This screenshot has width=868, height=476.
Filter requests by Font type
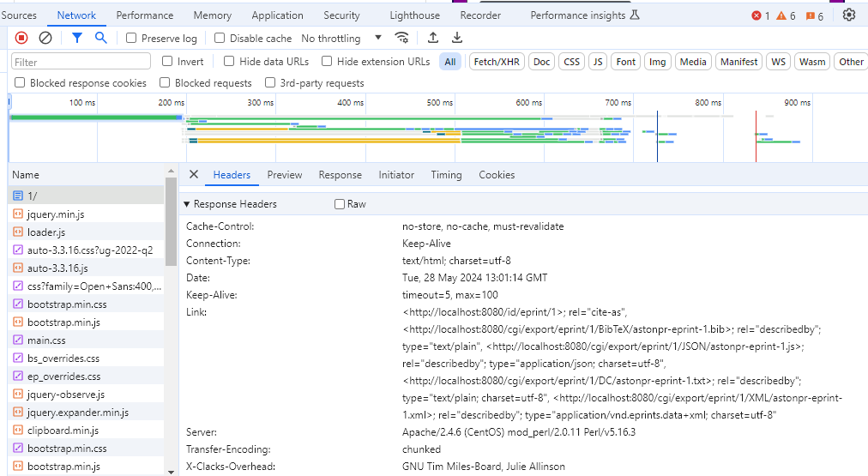(625, 62)
